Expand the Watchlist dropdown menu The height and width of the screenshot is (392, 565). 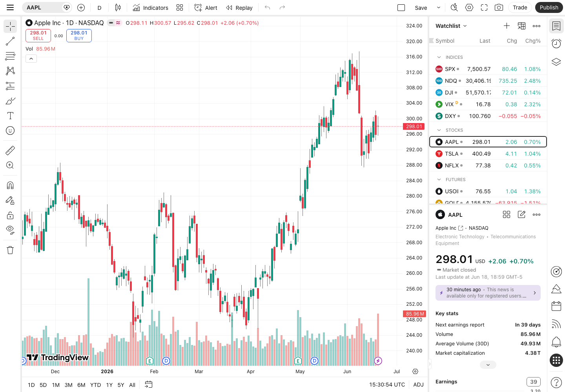point(451,26)
